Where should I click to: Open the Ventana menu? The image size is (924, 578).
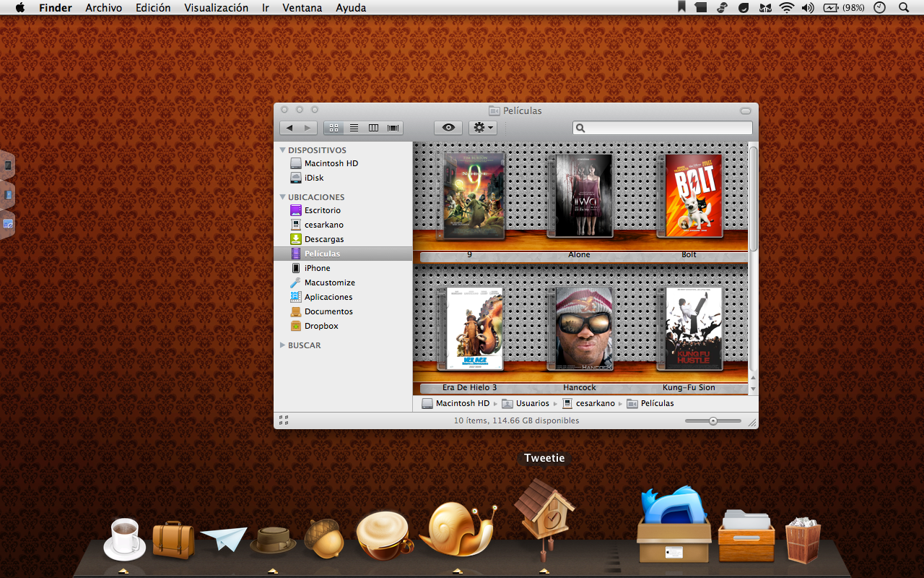(x=302, y=8)
